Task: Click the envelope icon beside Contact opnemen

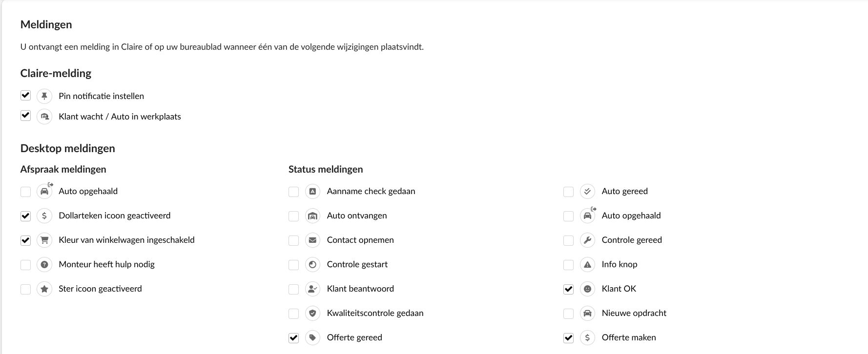Action: [312, 240]
